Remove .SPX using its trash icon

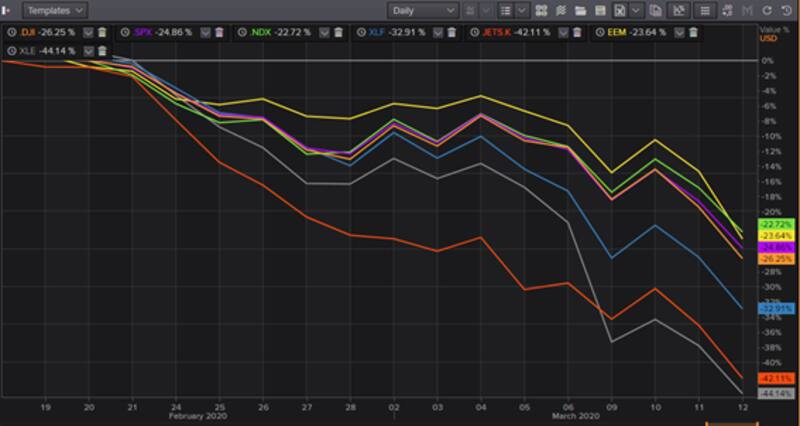coord(219,32)
